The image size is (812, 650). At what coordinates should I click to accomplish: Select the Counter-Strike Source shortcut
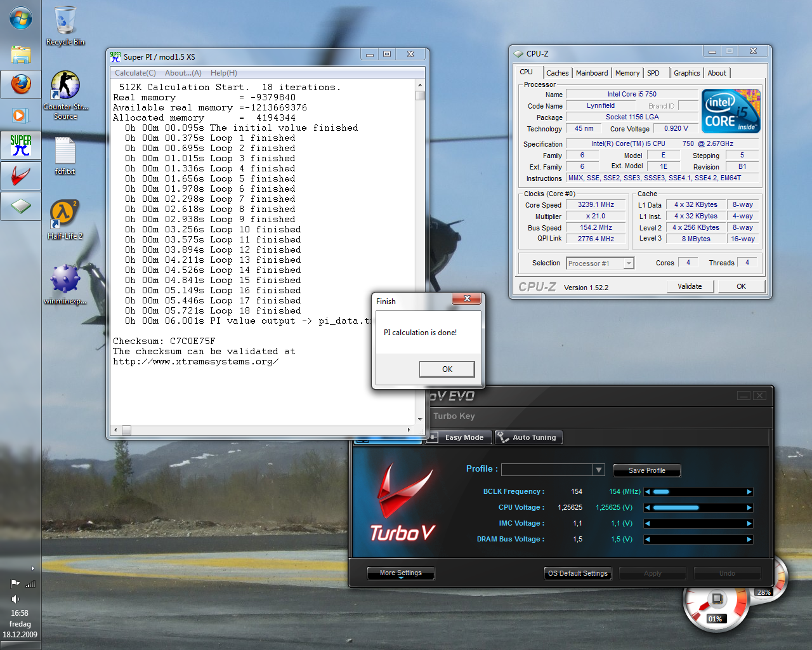65,95
